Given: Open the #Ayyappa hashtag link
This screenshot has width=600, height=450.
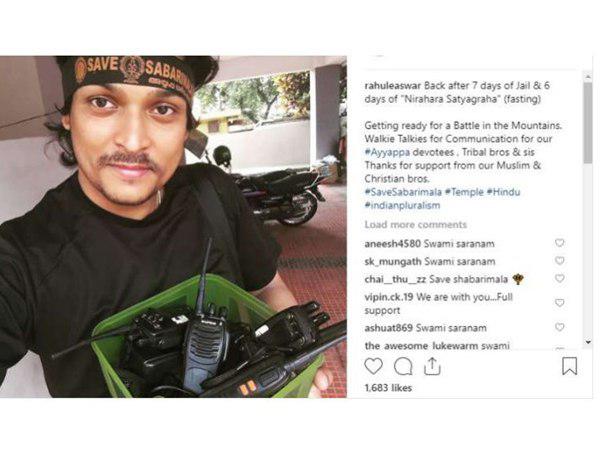Looking at the screenshot, I should [x=387, y=152].
